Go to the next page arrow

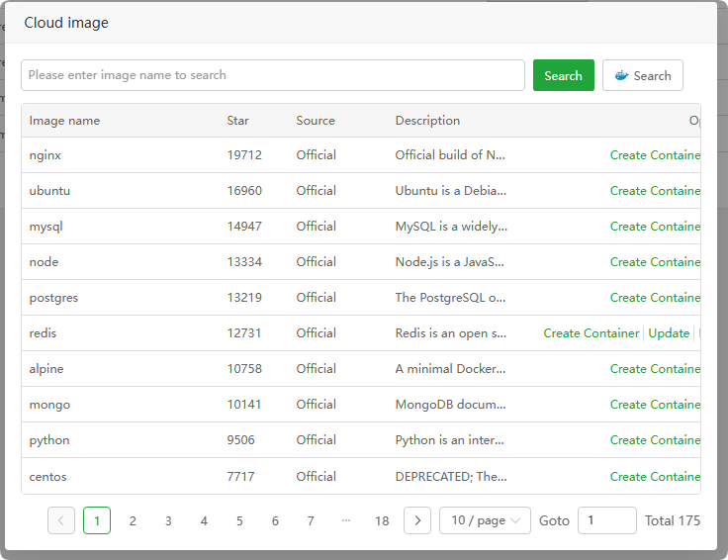[417, 520]
